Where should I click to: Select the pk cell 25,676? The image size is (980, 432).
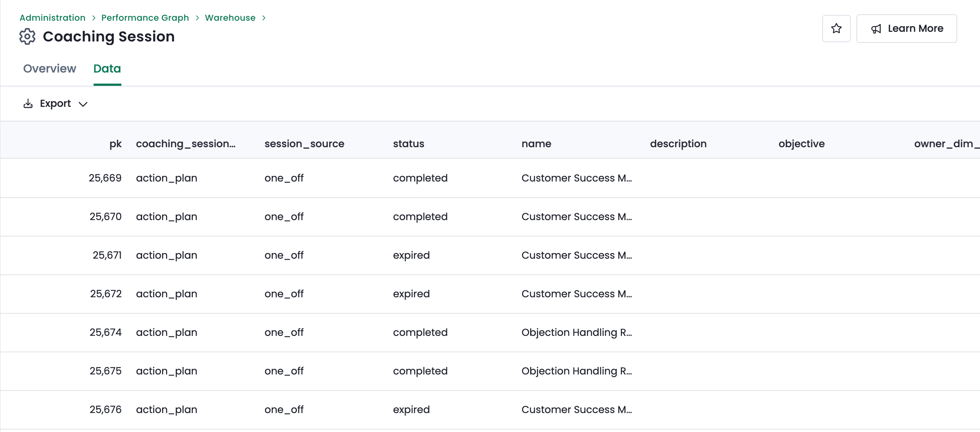(x=105, y=409)
